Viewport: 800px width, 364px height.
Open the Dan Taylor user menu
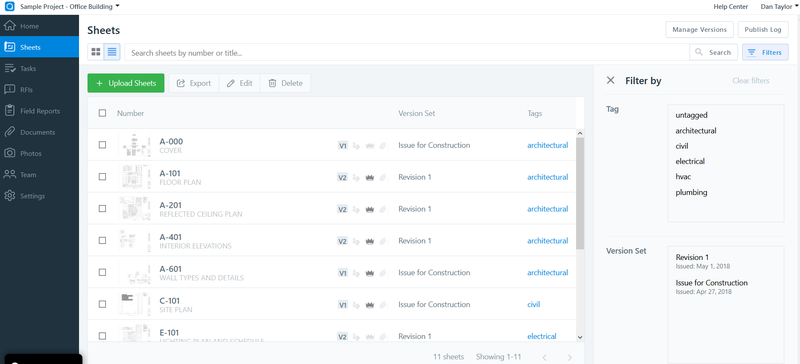pos(779,7)
